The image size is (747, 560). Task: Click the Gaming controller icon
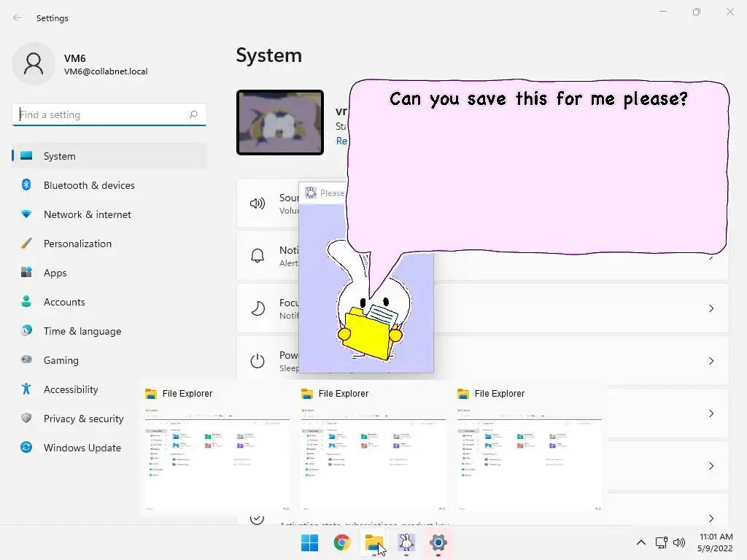click(26, 359)
